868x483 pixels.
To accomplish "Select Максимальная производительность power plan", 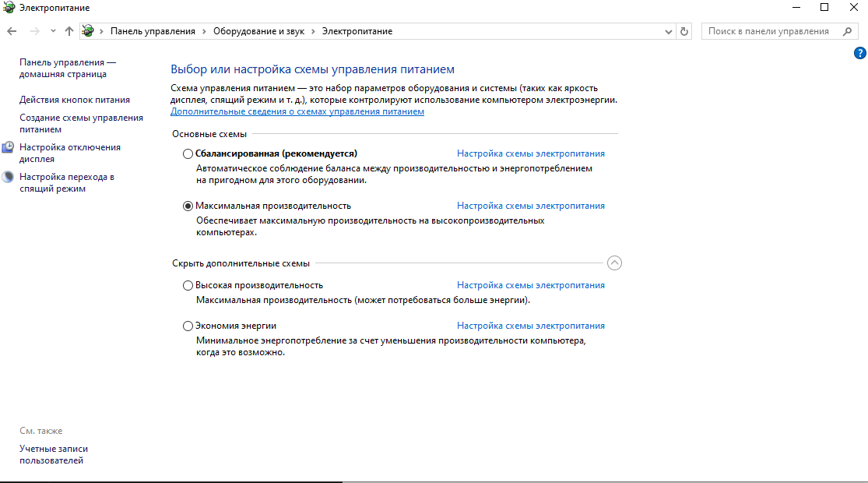I will tap(188, 206).
